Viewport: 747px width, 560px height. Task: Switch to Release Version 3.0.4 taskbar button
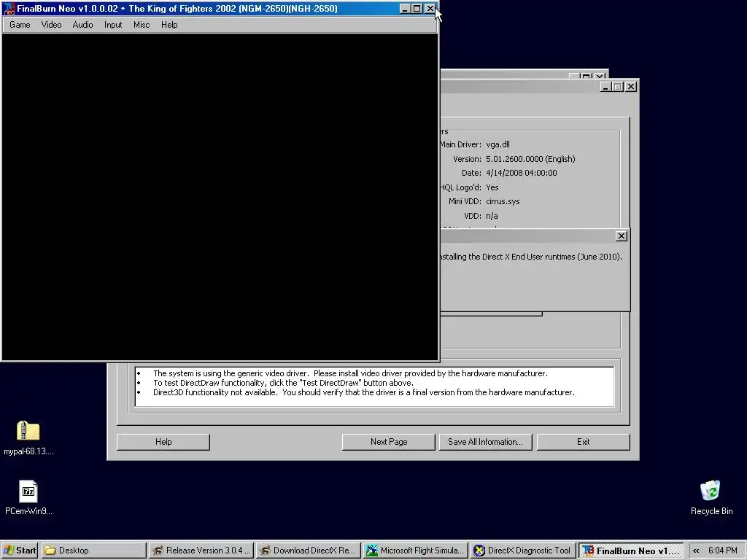[x=201, y=551]
